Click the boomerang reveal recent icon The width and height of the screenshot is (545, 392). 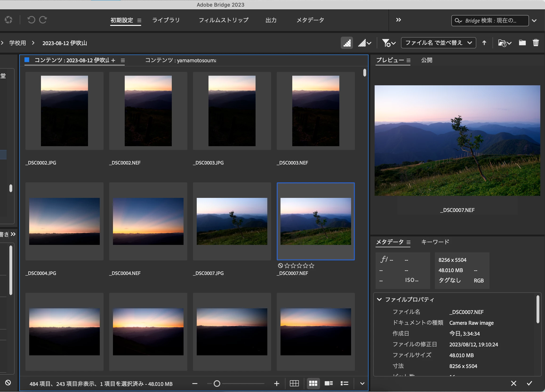click(x=8, y=20)
